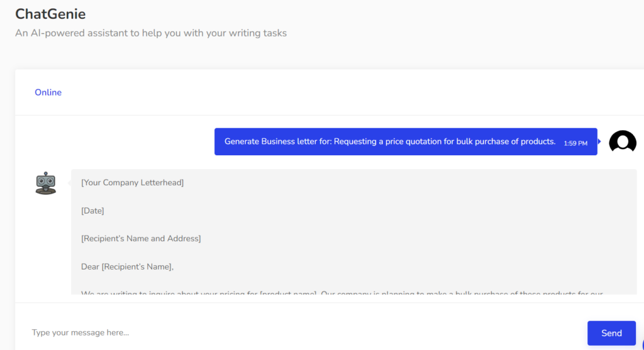Click the 'AI-powered assistant' subtitle text

[151, 33]
